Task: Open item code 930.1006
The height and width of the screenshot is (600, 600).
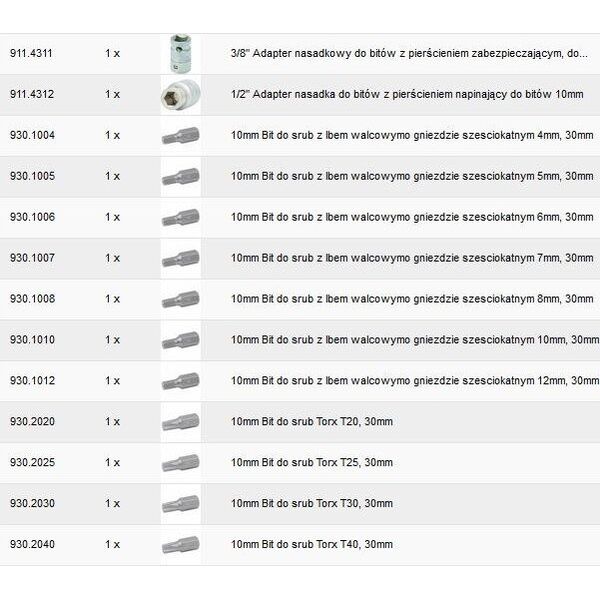Action: click(x=33, y=217)
